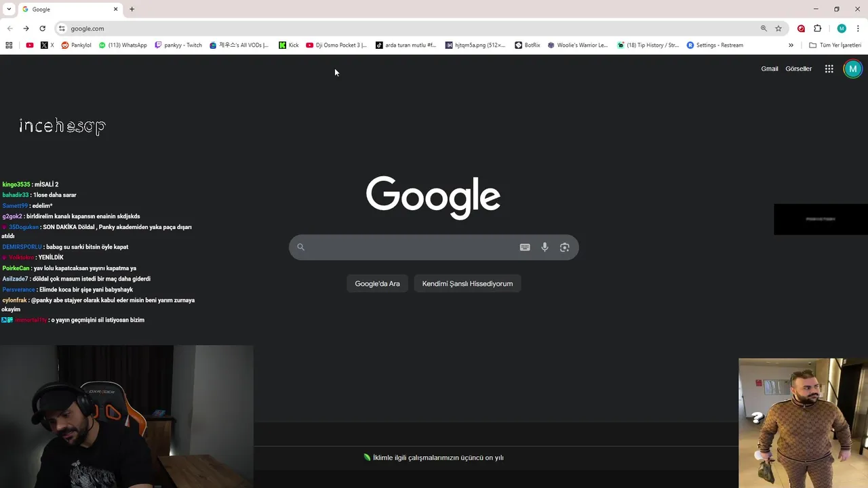Open Woolie's Warrior bookmark
868x488 pixels.
coord(578,45)
